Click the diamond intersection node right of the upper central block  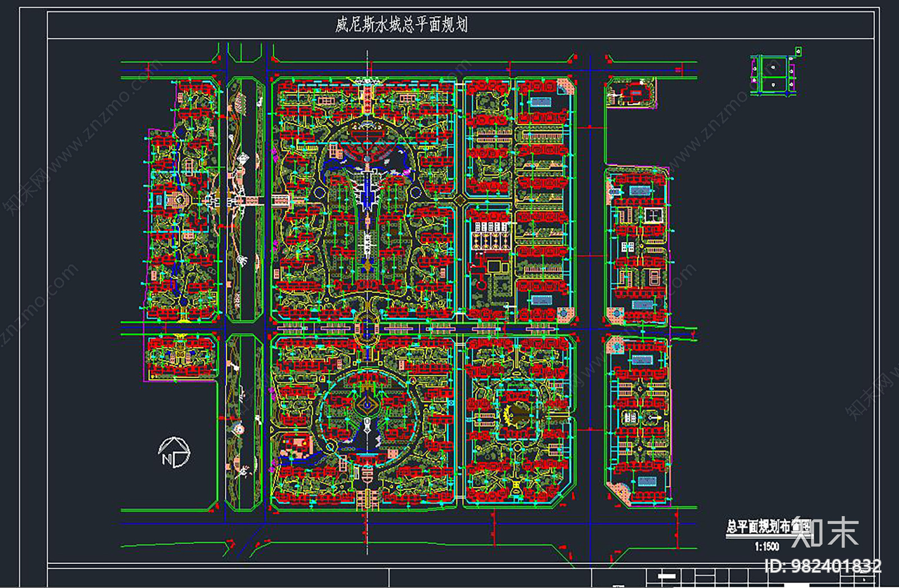coord(459,200)
